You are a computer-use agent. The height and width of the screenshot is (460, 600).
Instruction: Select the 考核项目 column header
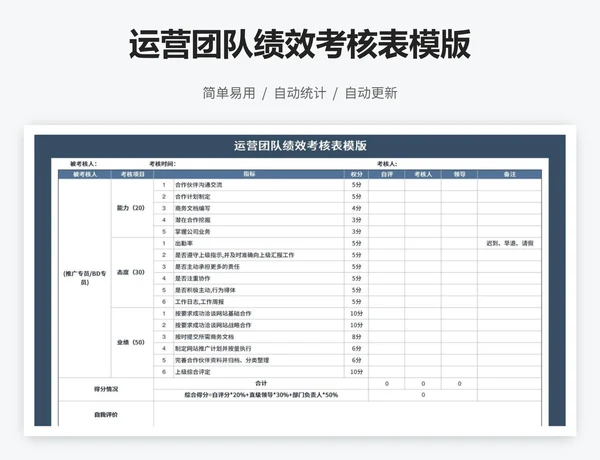point(132,174)
